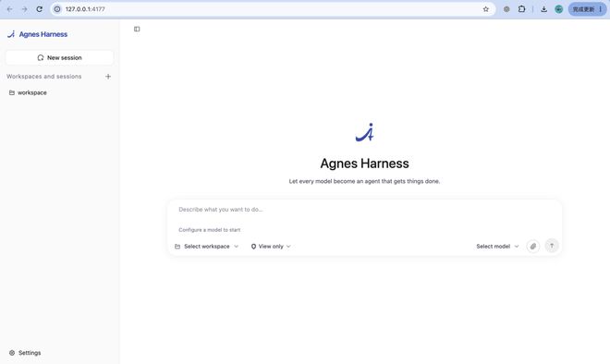610x364 pixels.
Task: Click the Agnes Harness logo in sidebar
Action: click(x=37, y=34)
